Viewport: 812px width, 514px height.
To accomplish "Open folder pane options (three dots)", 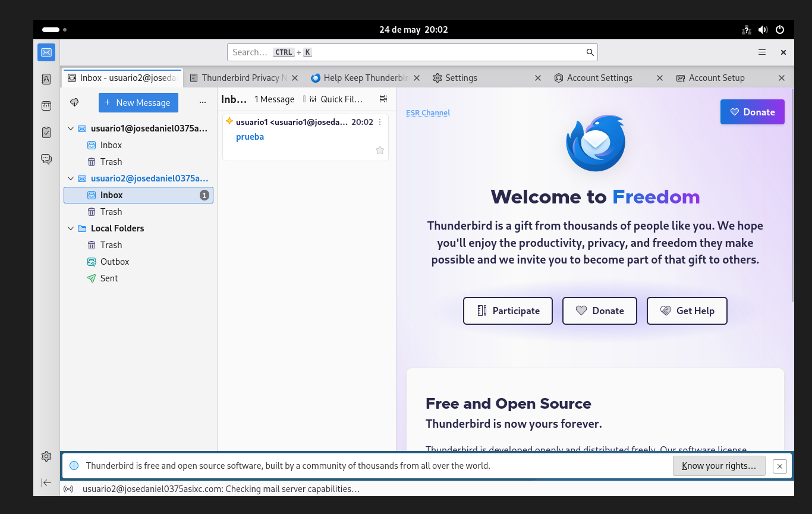I will (203, 102).
